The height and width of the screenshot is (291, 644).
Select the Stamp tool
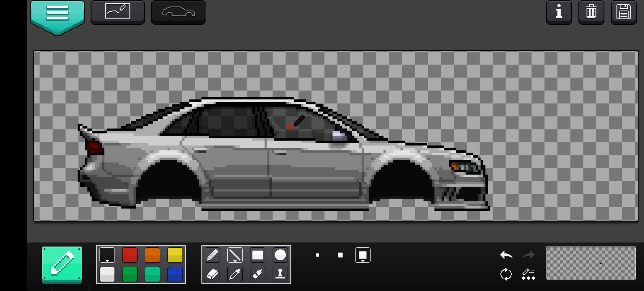[x=280, y=274]
